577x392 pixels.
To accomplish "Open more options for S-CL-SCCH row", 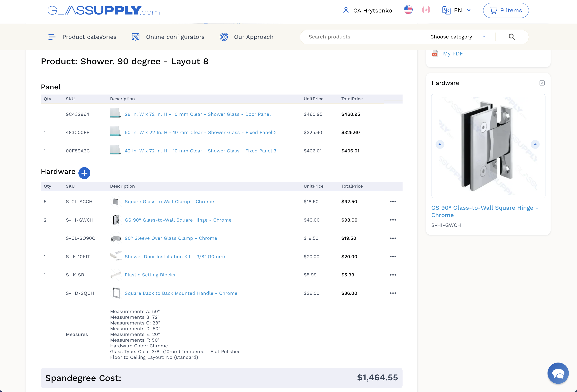I will pos(393,202).
